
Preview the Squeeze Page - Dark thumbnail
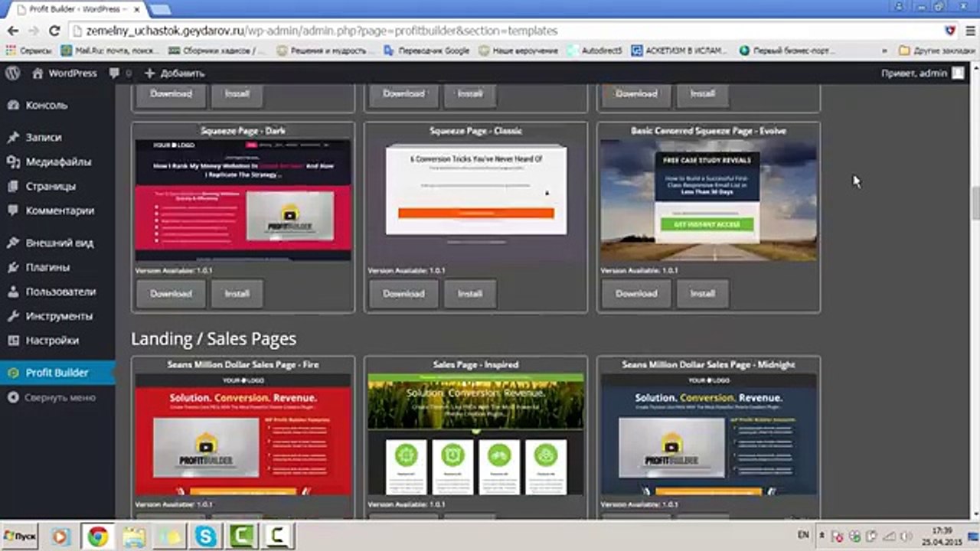coord(243,201)
